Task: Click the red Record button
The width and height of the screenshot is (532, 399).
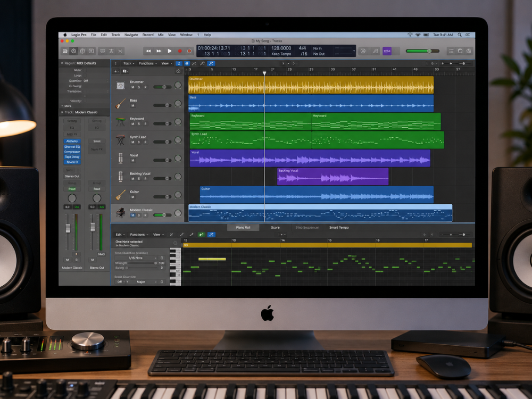Action: pos(180,51)
